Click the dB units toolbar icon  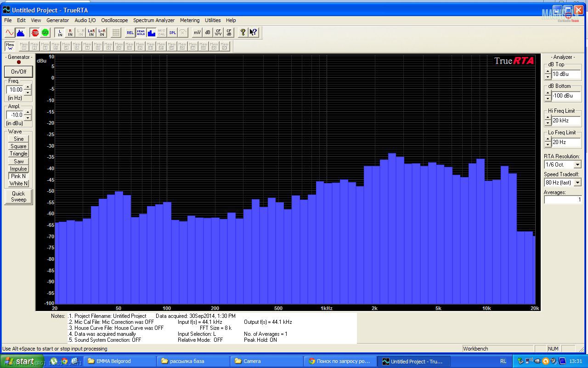point(208,32)
